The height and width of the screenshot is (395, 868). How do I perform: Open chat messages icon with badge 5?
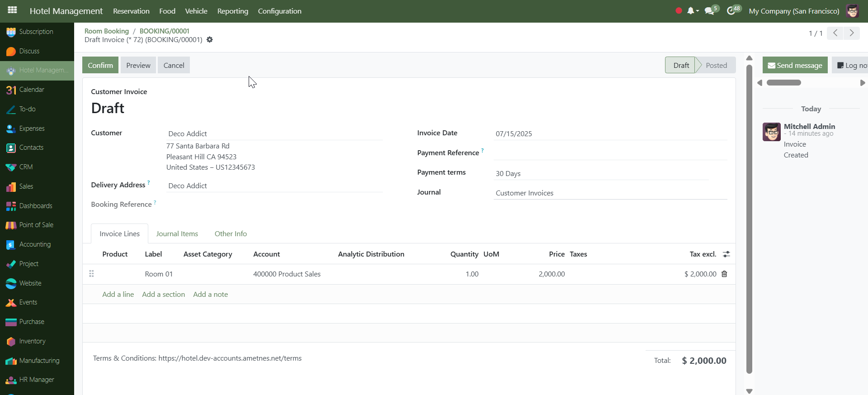(710, 11)
